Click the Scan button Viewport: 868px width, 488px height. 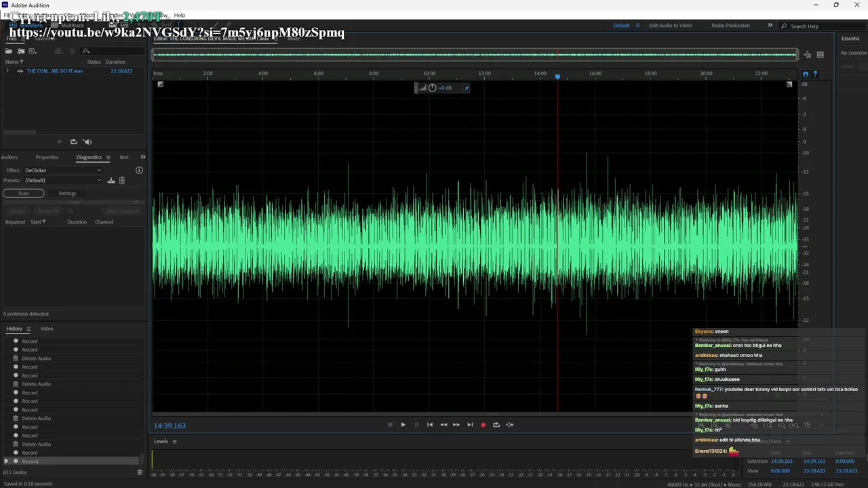pyautogui.click(x=24, y=193)
